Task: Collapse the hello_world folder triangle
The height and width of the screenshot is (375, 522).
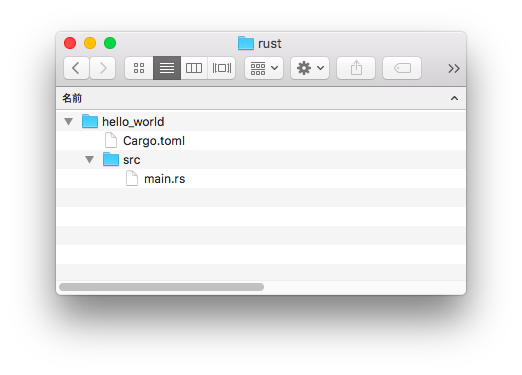Action: pyautogui.click(x=69, y=122)
